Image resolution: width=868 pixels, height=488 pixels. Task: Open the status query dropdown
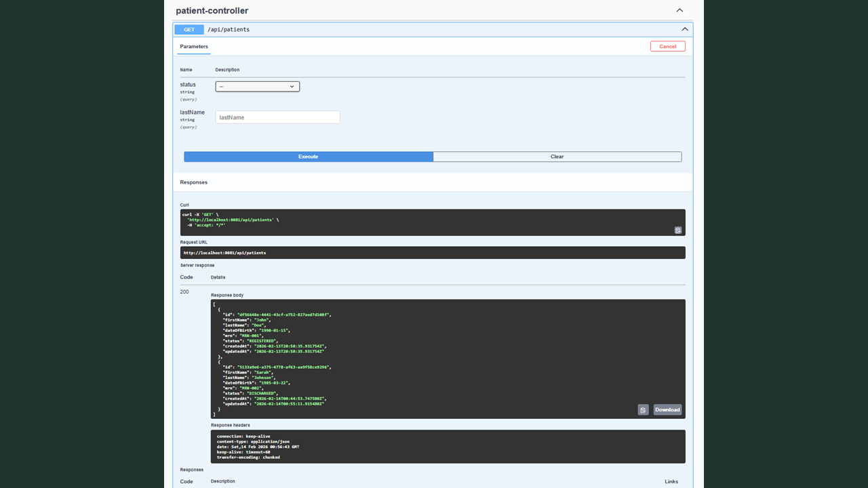(258, 87)
